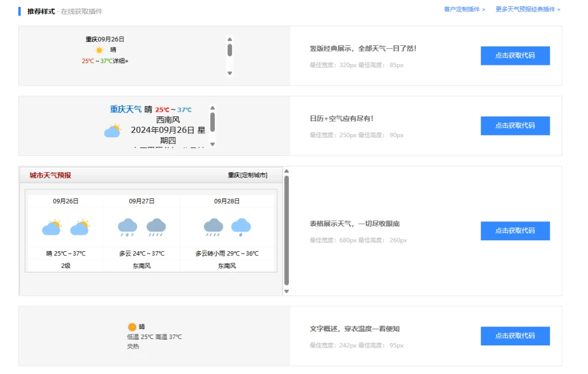Click the 城市天气预报 heading
This screenshot has height=374, width=588.
pos(51,175)
